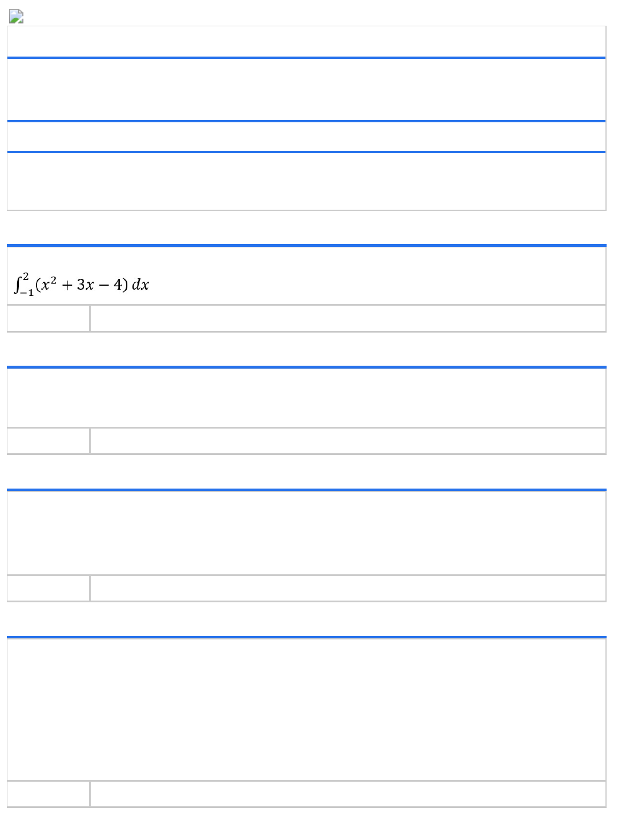Click the wide answer cell below the integral
This screenshot has width=634, height=840.
point(347,318)
